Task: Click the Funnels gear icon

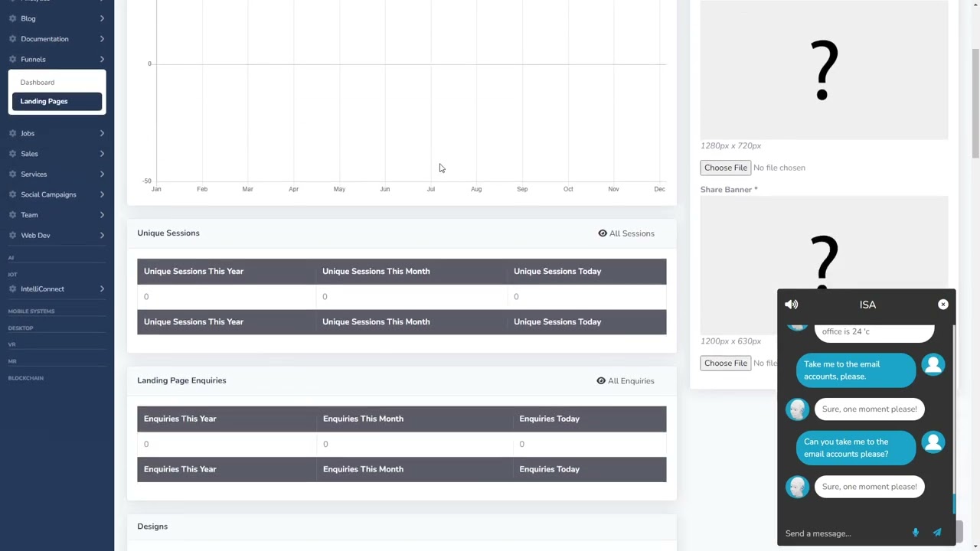Action: point(12,59)
